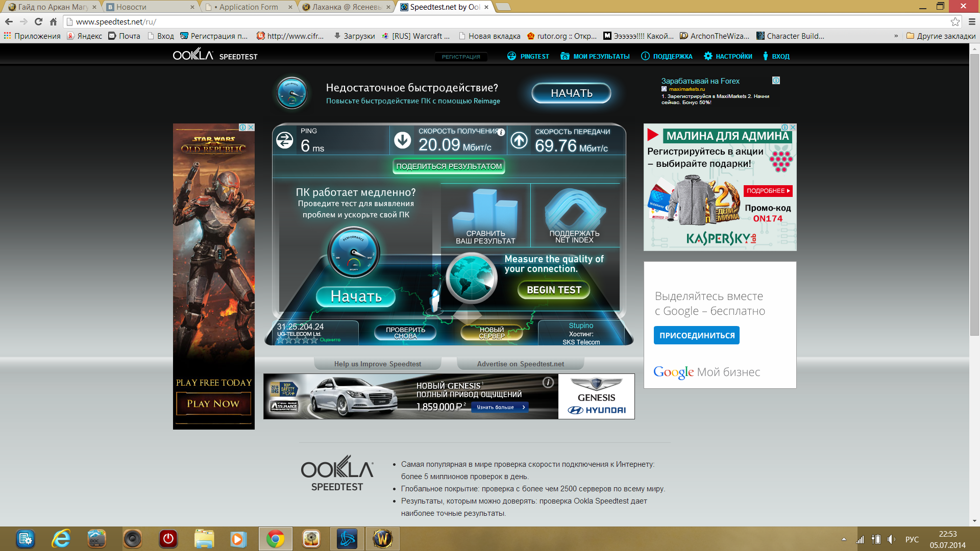Reload the Speedtest page
980x551 pixels.
(x=38, y=21)
